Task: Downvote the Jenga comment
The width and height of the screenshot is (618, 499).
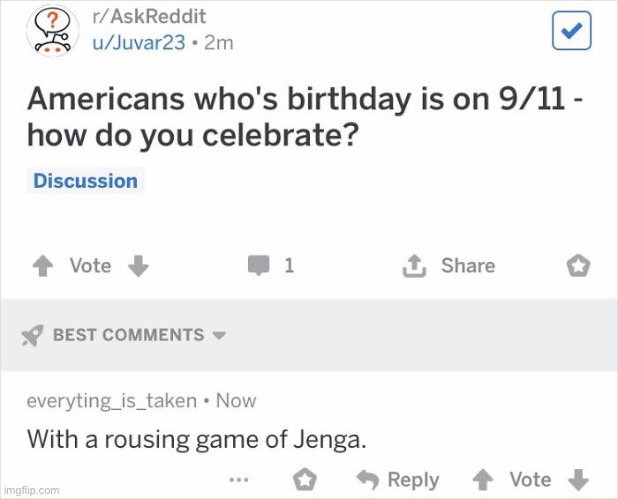Action: [578, 480]
